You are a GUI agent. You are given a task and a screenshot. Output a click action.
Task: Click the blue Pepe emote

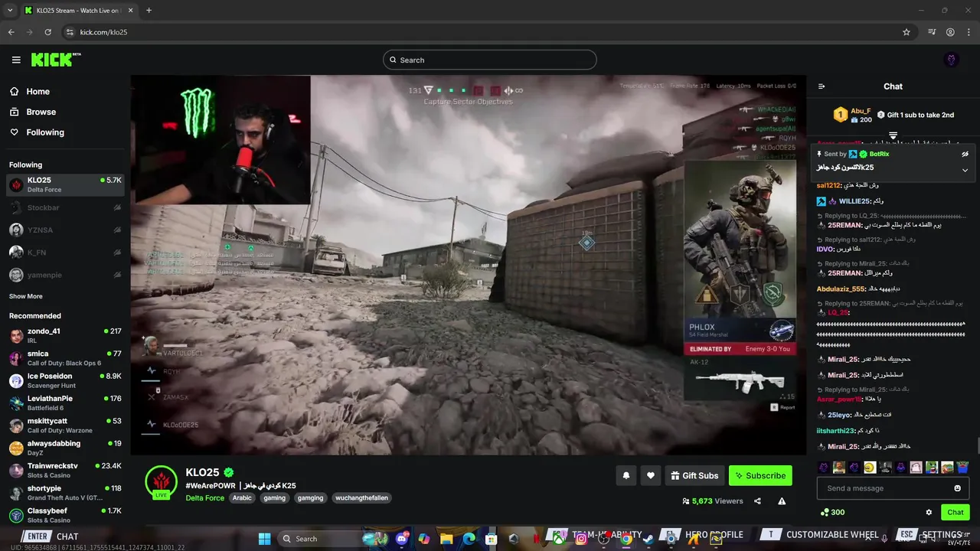963,467
